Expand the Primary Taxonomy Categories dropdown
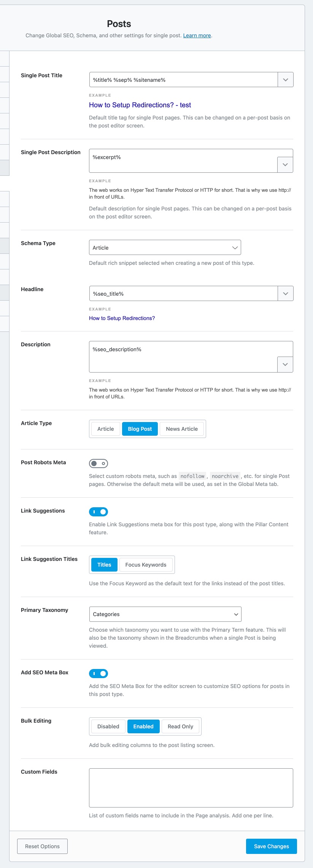 165,614
